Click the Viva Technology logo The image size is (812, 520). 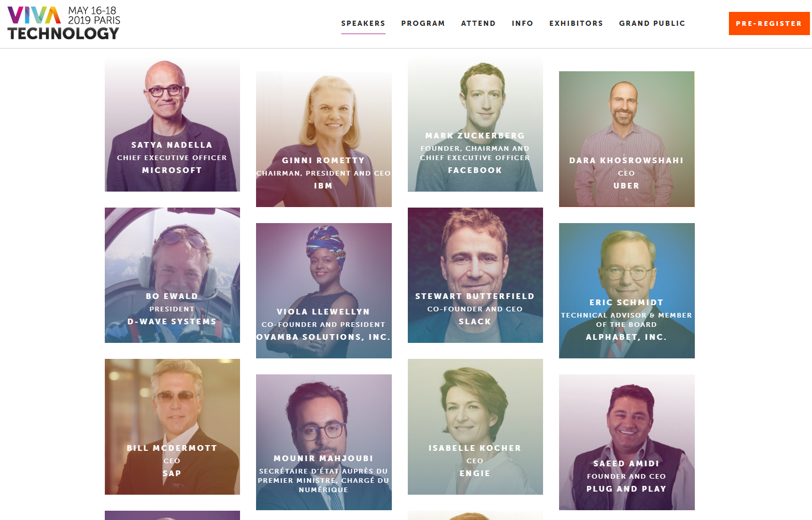point(64,23)
